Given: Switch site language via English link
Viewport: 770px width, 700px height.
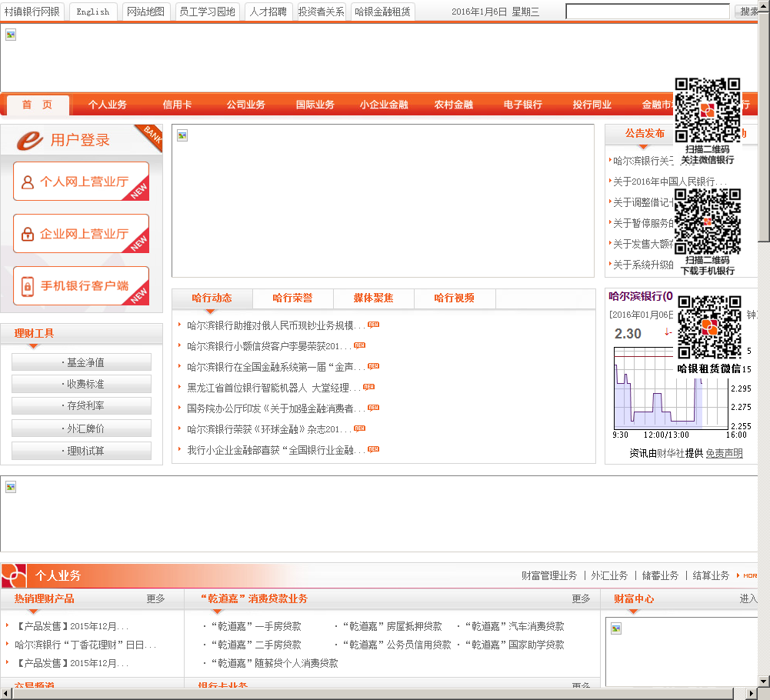Looking at the screenshot, I should point(93,12).
